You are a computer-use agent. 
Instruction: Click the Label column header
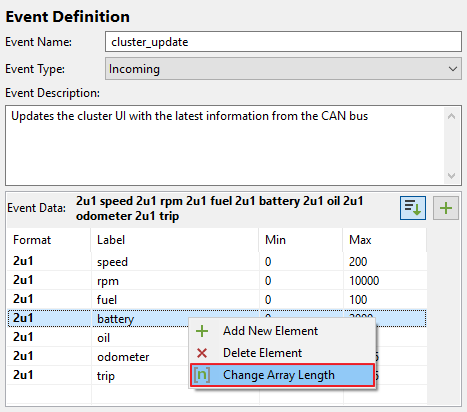[175, 240]
